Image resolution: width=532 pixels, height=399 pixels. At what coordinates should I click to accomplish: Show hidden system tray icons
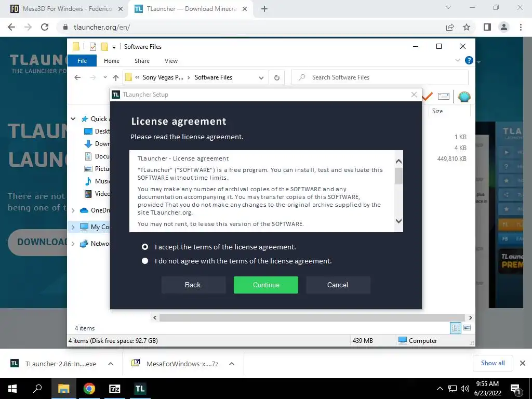click(x=440, y=389)
